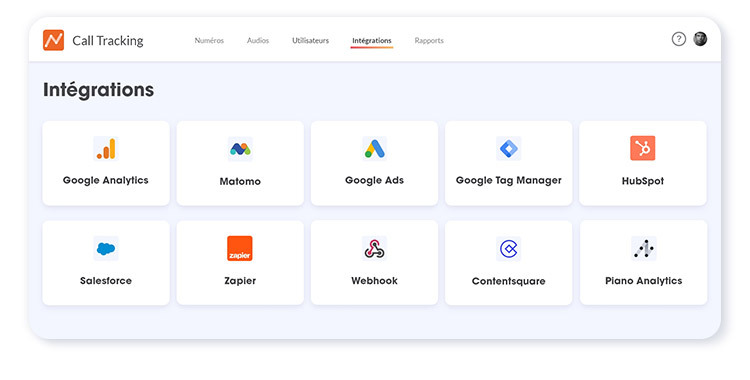
Task: Click the Call Tracking title text
Action: click(108, 41)
